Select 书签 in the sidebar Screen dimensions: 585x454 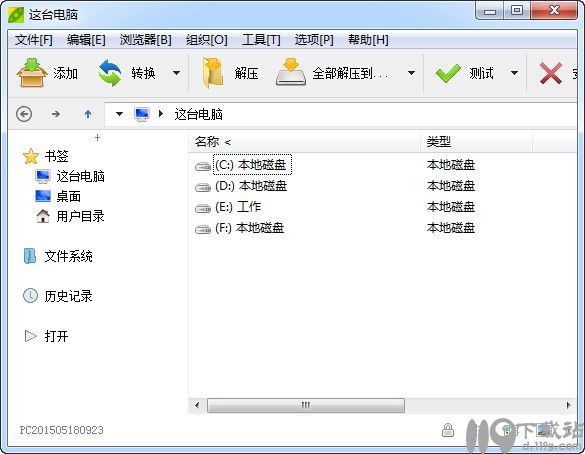tap(56, 156)
